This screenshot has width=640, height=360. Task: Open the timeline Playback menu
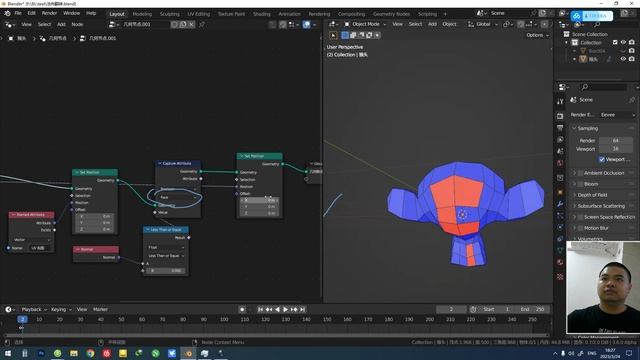[33, 310]
